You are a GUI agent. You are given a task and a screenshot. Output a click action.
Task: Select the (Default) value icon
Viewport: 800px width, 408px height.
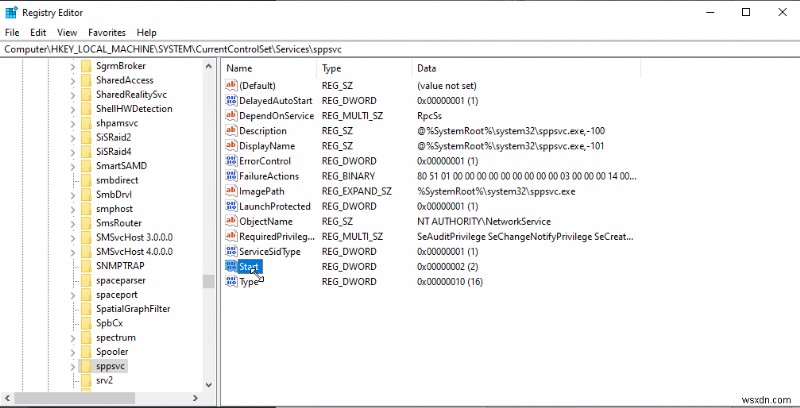(231, 85)
